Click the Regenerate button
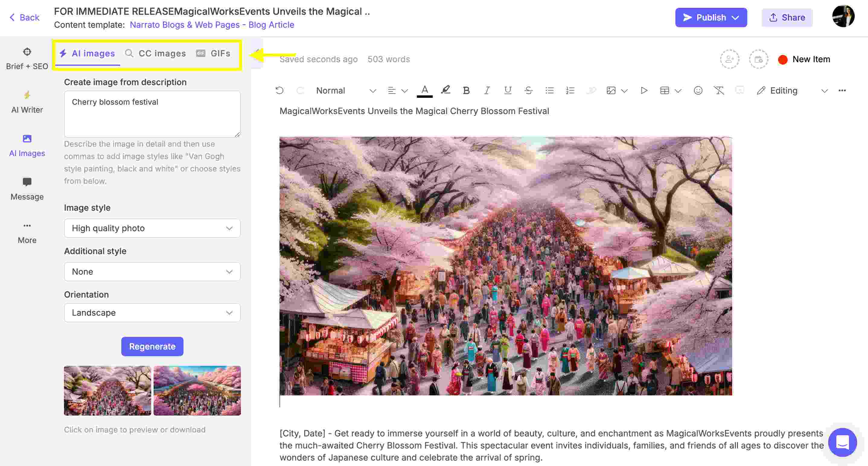Screen dimensions: 868x466 point(152,346)
